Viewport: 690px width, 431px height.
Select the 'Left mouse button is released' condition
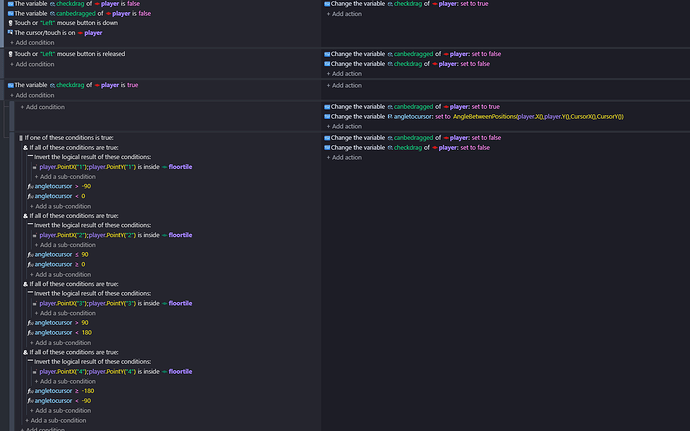click(66, 54)
